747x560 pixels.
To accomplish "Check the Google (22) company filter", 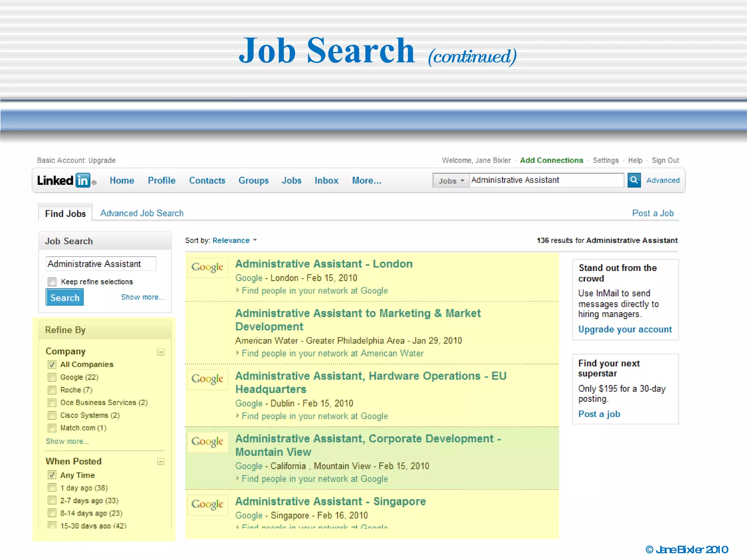I will pyautogui.click(x=52, y=377).
